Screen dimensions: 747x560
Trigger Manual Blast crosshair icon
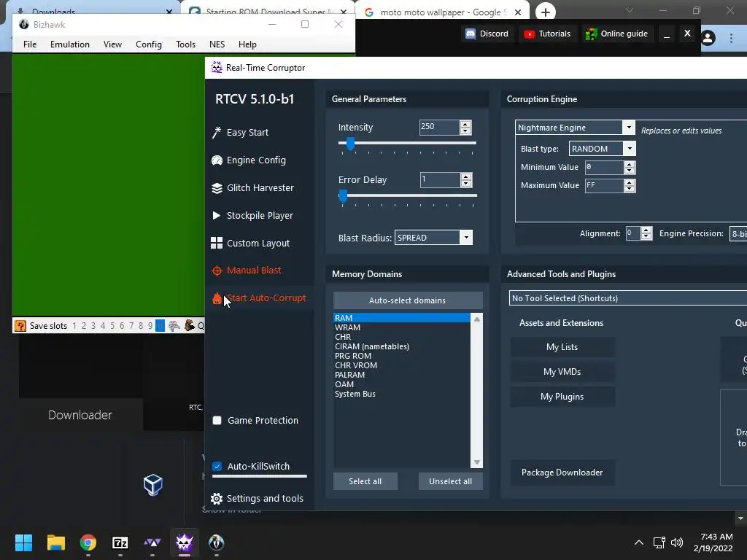[x=217, y=271]
